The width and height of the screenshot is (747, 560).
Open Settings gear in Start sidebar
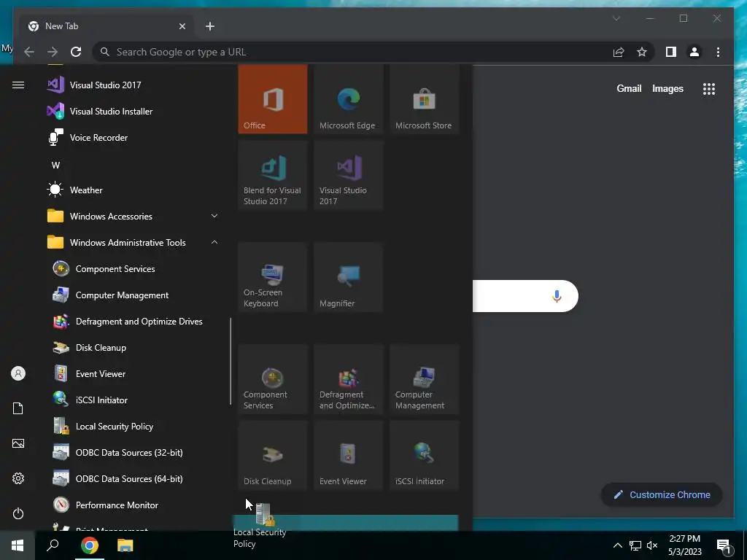pos(18,478)
